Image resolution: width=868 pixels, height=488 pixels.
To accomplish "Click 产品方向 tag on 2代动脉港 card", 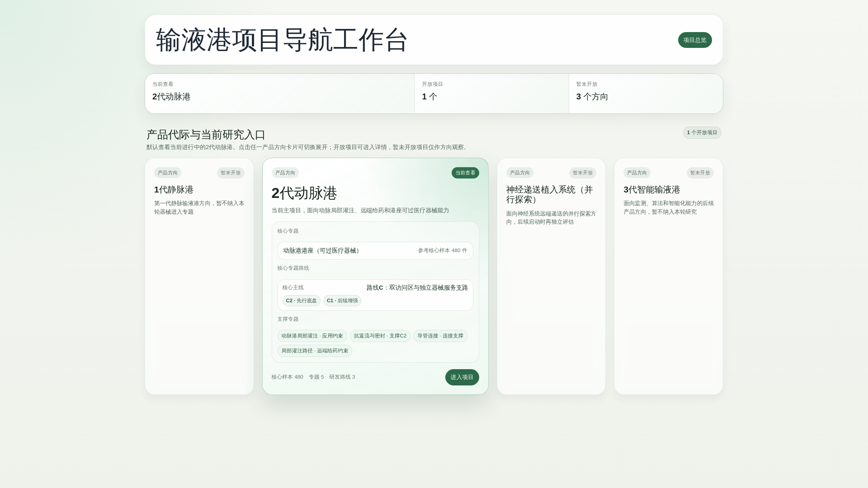I will point(285,173).
